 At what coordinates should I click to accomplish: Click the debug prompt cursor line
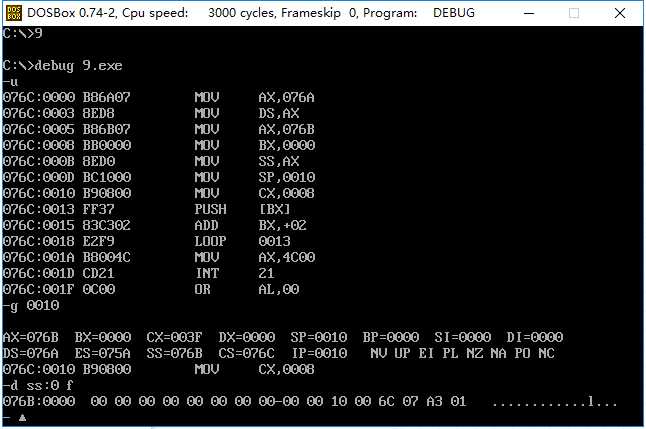pos(14,418)
